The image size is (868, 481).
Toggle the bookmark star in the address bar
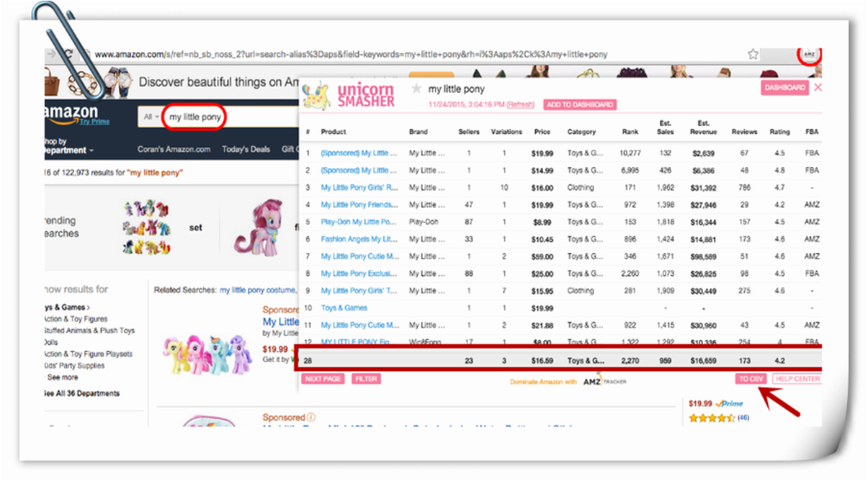coord(752,53)
